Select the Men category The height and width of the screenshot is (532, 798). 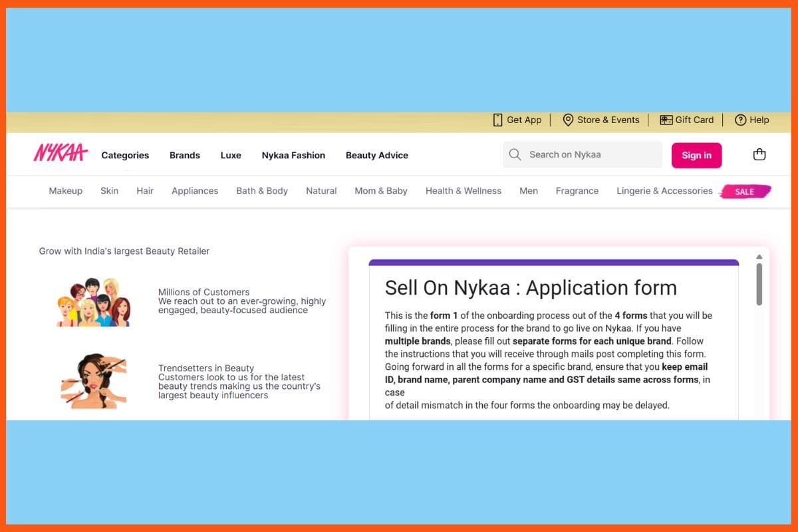coord(529,191)
